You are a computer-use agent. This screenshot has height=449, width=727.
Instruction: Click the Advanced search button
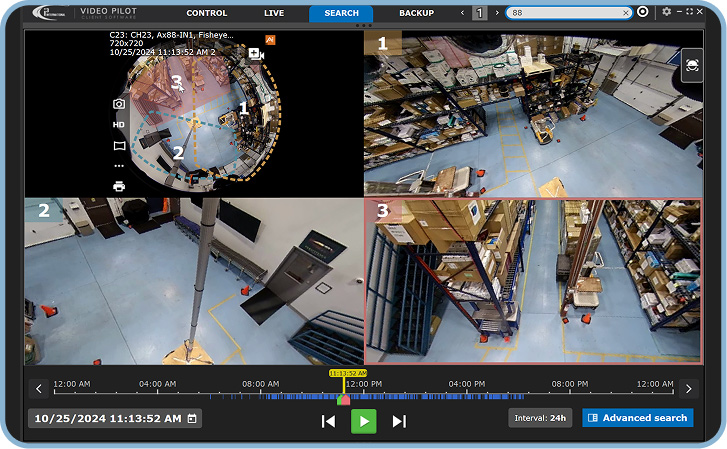point(637,418)
